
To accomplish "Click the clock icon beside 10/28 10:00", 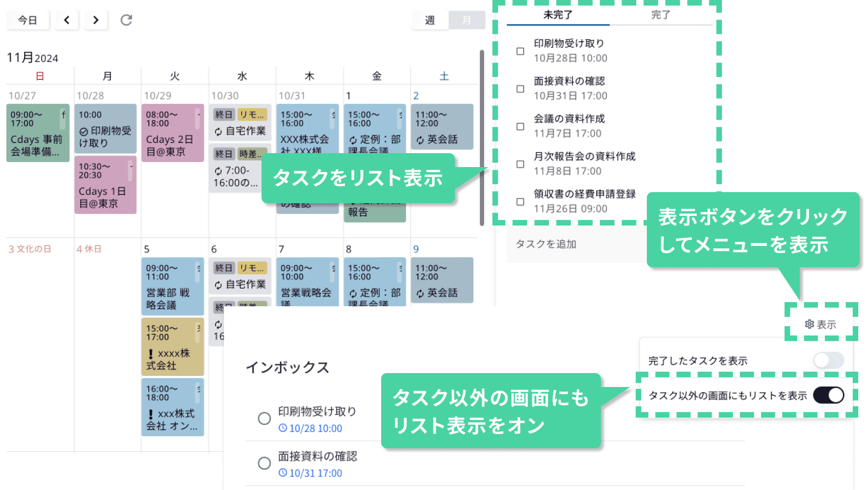I will pyautogui.click(x=282, y=428).
